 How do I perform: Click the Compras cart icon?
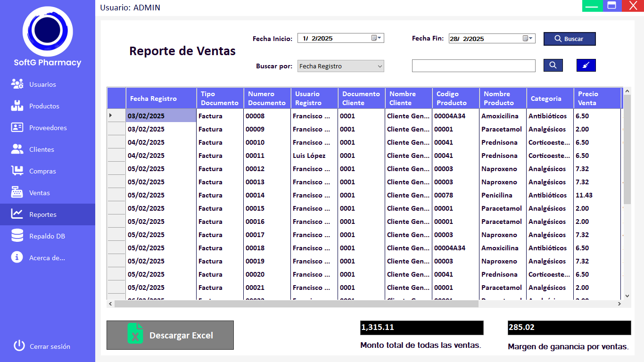tap(17, 171)
